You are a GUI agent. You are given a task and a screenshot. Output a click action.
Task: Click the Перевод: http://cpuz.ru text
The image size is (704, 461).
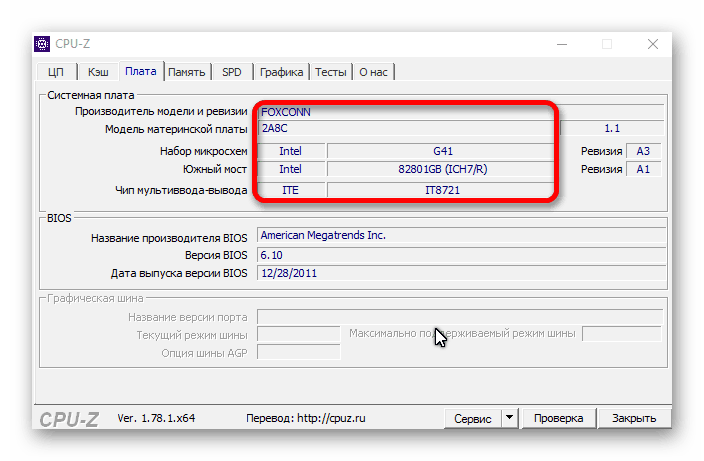coord(306,418)
